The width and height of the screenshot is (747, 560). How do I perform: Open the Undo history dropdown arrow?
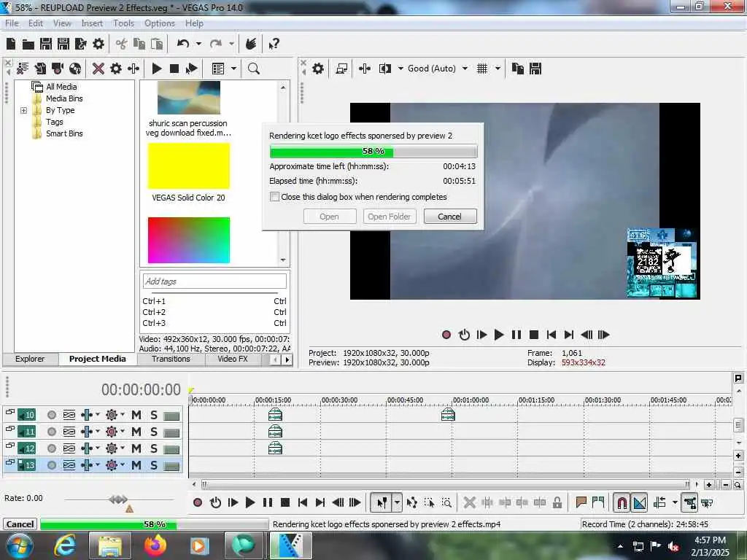pos(198,44)
